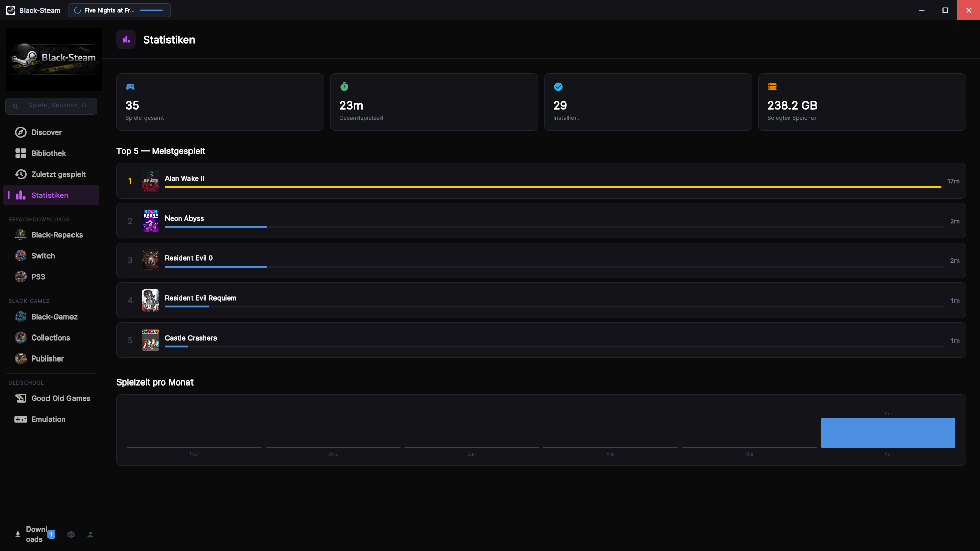Click the Black-Steam logo banner

pyautogui.click(x=54, y=59)
